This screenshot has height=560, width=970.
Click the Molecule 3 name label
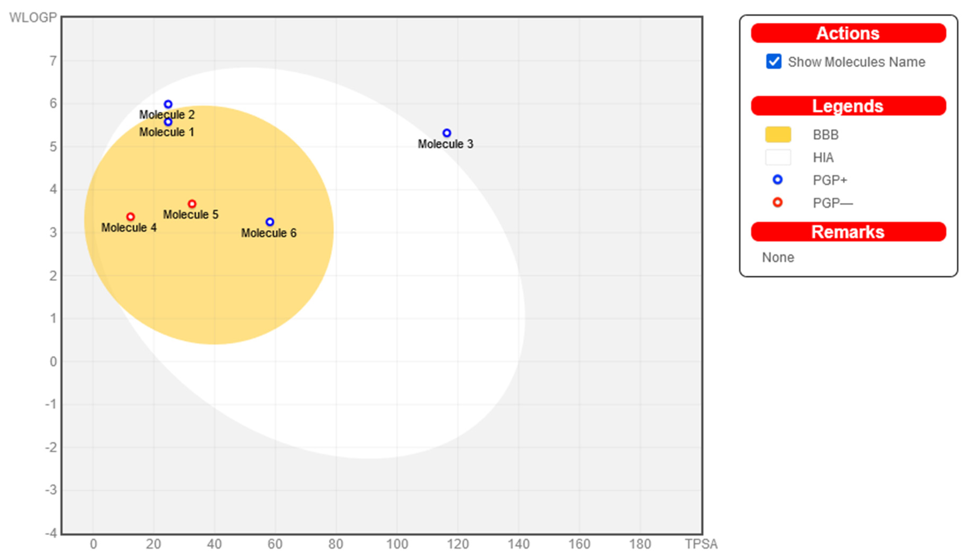tap(445, 144)
